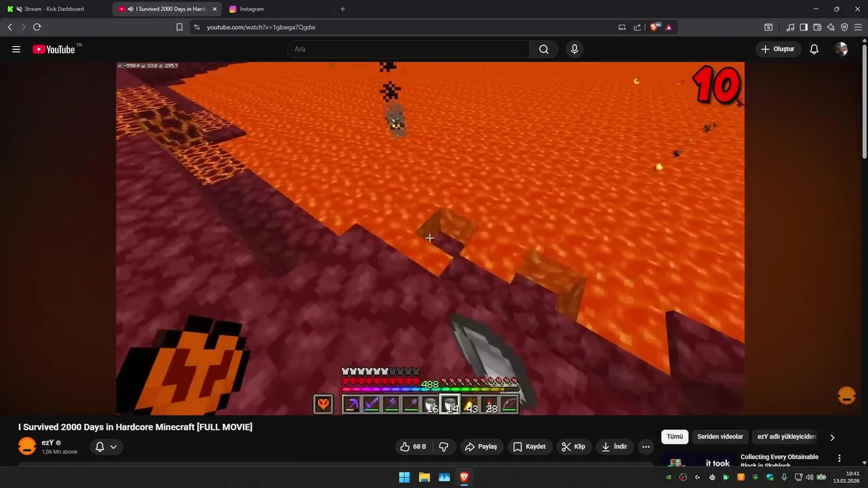This screenshot has height=488, width=868.
Task: Click the video title text
Action: (x=135, y=427)
